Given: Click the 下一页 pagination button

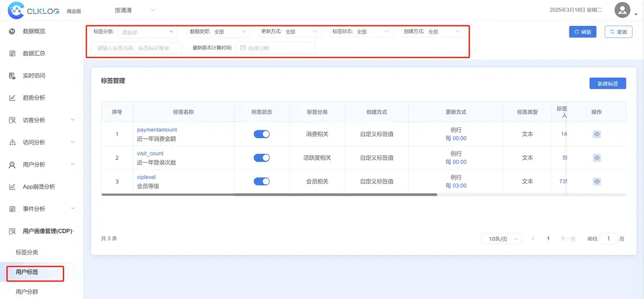Looking at the screenshot, I should (568, 238).
